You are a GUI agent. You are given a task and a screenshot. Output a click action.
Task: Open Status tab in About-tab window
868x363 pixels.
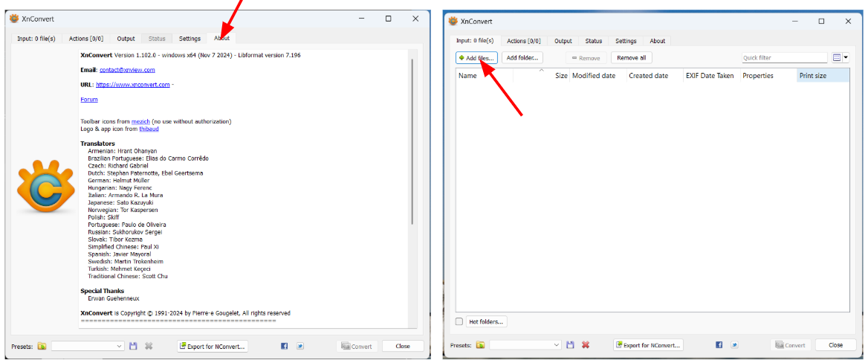(157, 39)
